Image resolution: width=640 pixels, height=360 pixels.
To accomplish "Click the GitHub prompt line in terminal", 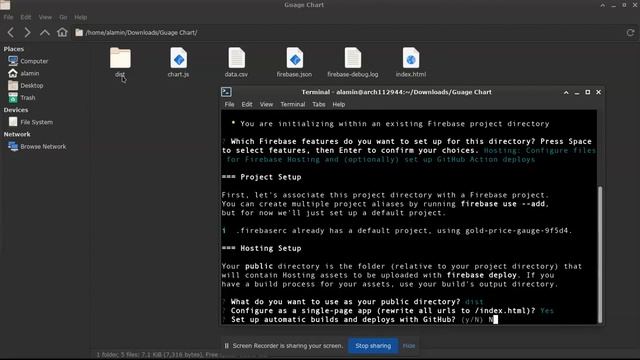I will [x=360, y=320].
